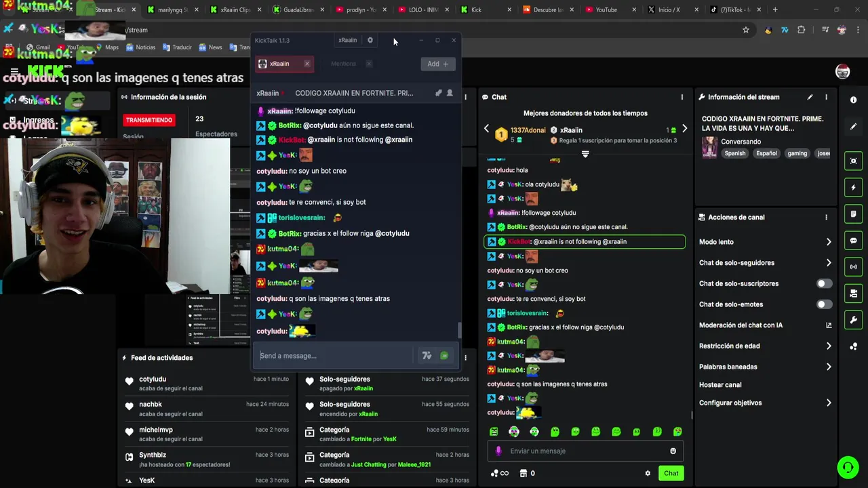Toggle the lightning bolt sidebar panel
This screenshot has width=868, height=488.
tap(853, 188)
